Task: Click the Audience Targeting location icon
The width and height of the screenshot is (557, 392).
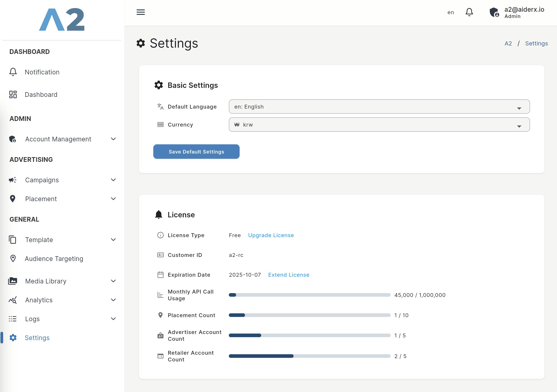Action: point(13,258)
